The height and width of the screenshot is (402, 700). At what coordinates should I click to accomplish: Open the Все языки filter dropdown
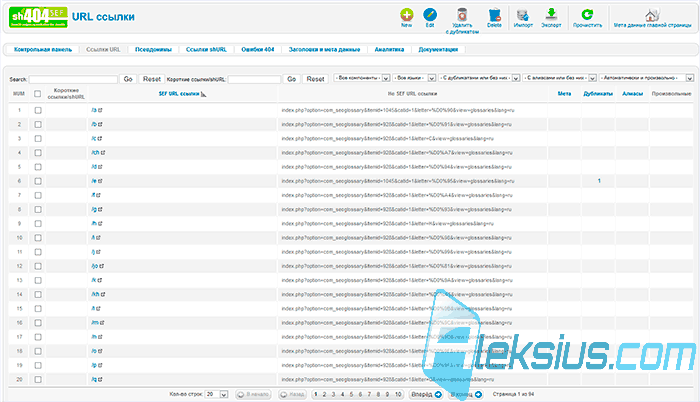click(414, 78)
